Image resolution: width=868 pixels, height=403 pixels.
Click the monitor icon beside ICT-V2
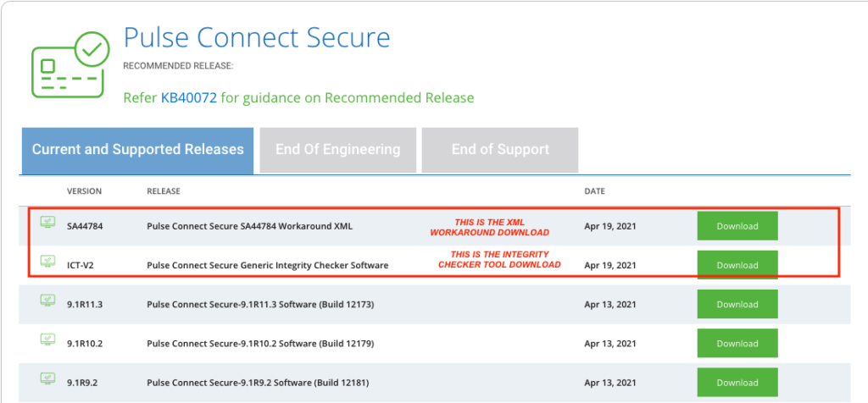(48, 262)
